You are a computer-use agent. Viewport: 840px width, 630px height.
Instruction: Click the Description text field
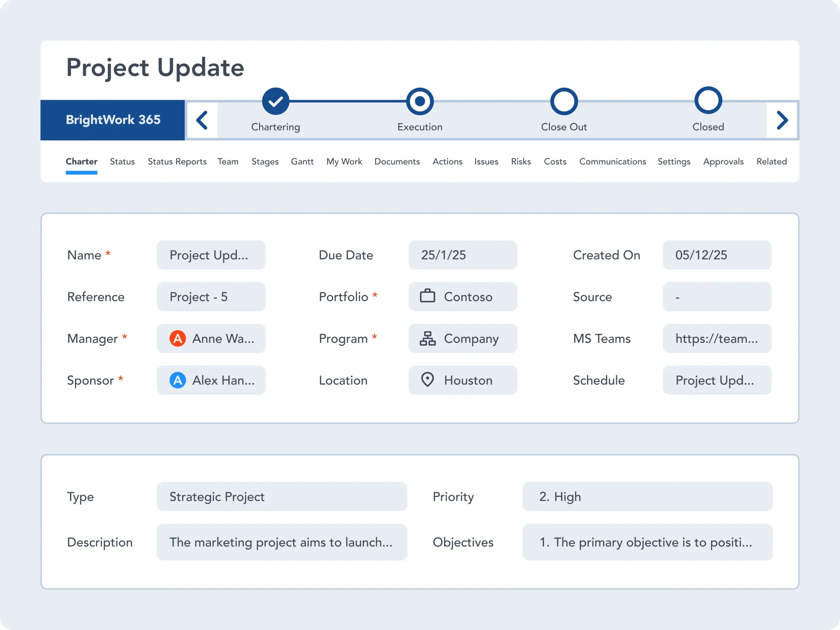(x=282, y=542)
